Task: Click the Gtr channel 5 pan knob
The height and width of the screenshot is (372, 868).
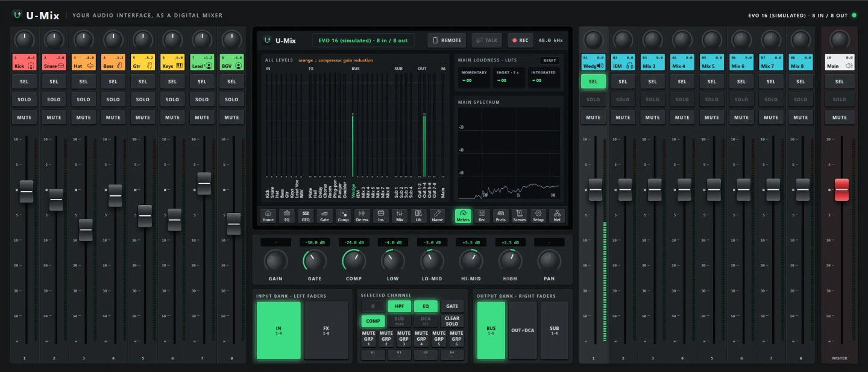Action: tap(143, 40)
